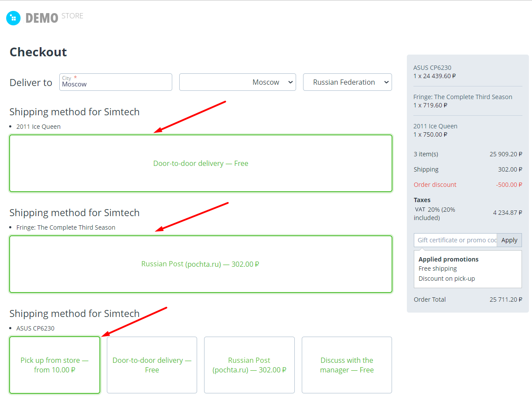Click the Checkout heading
Image resolution: width=532 pixels, height=396 pixels.
click(x=38, y=52)
